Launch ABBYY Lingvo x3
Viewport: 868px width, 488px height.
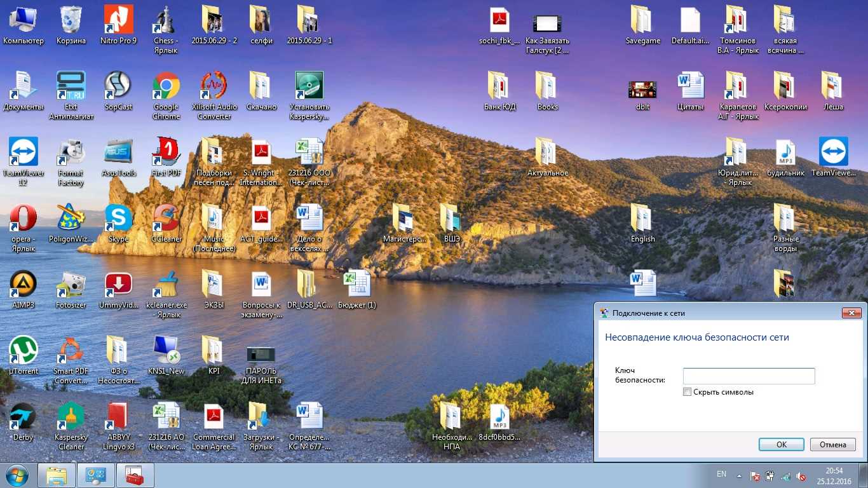[x=118, y=426]
